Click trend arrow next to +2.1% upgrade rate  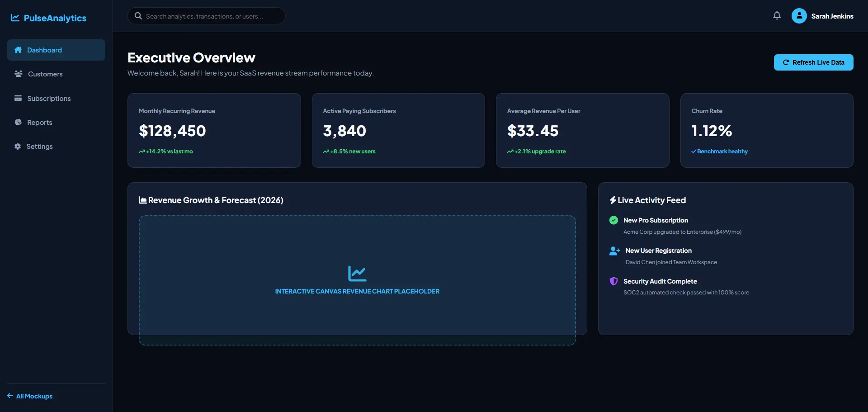tap(510, 152)
